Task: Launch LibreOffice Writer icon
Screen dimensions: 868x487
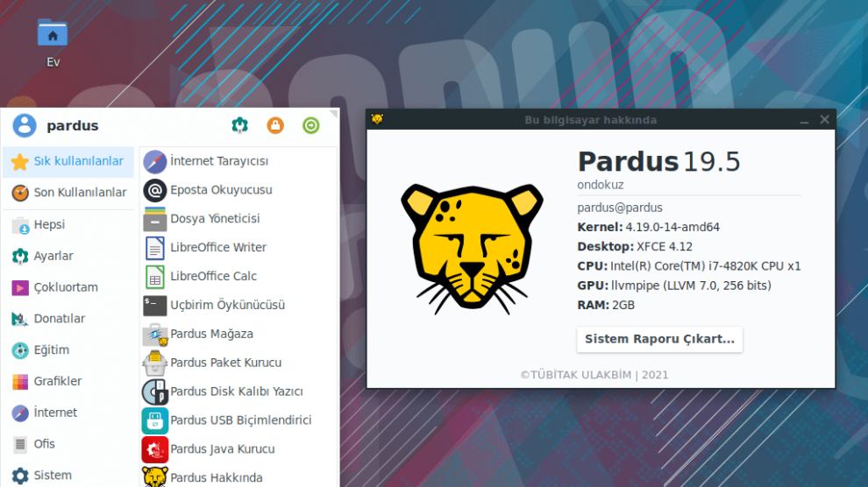Action: coord(154,248)
